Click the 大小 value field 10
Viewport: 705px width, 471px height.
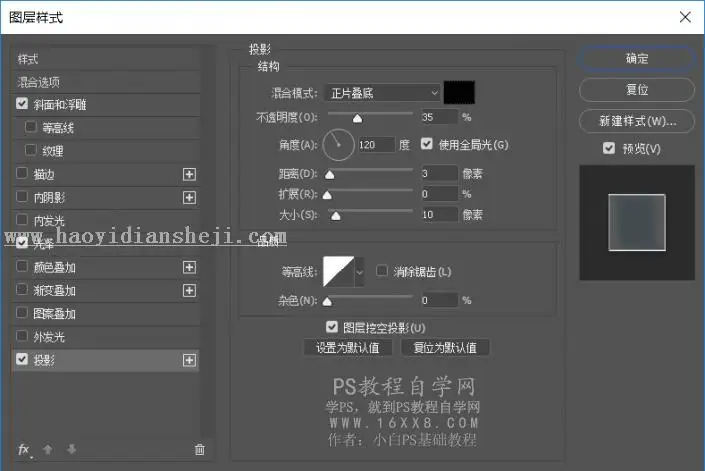point(439,215)
